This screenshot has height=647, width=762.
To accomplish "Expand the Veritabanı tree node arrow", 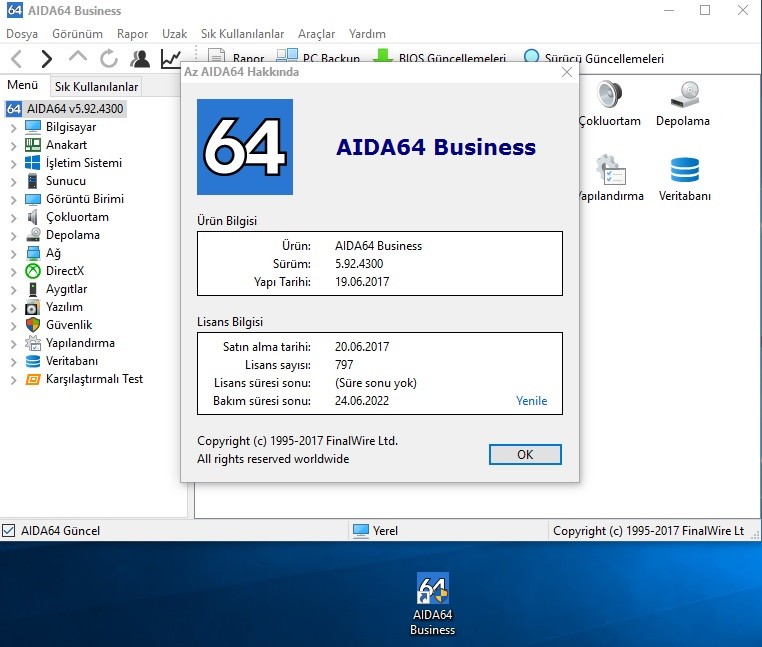I will (x=14, y=362).
